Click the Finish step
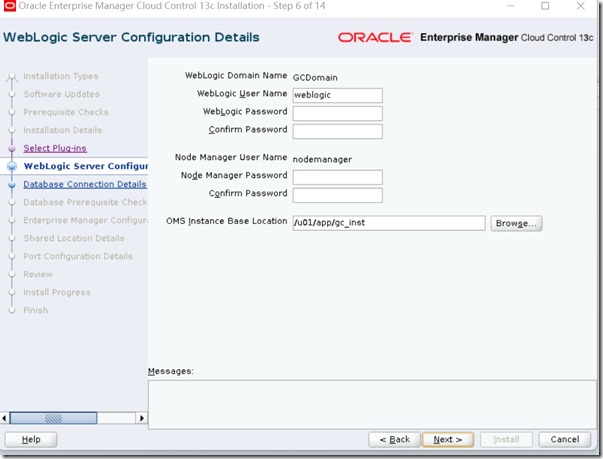The width and height of the screenshot is (603, 459). 36,310
